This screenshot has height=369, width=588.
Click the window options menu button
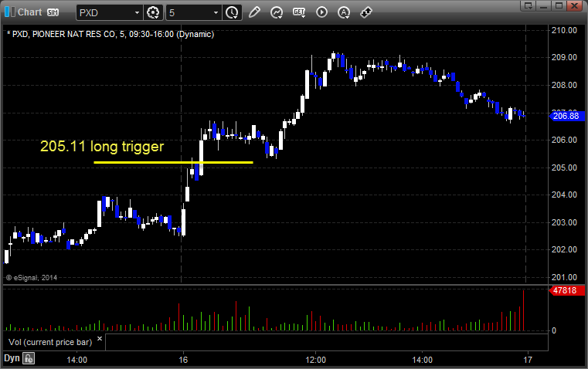pos(529,5)
